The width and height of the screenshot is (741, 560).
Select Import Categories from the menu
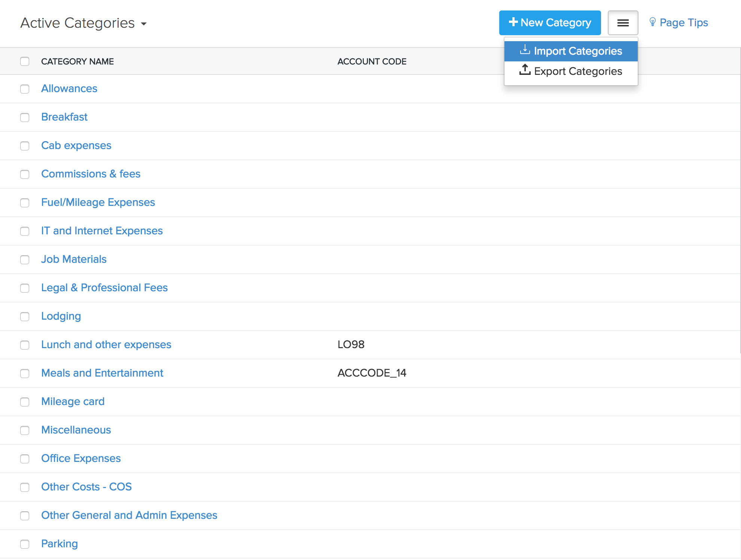578,51
